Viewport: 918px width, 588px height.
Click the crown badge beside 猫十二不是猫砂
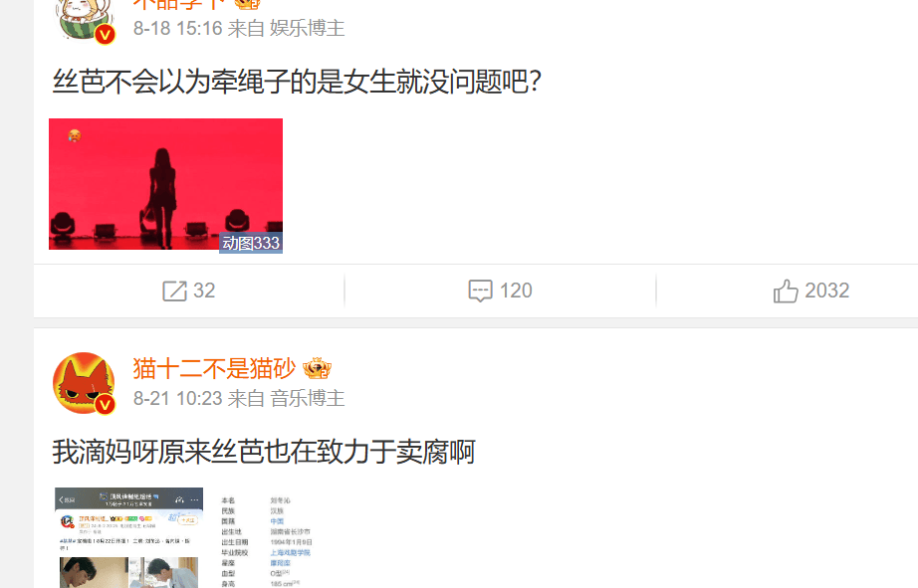(x=317, y=368)
